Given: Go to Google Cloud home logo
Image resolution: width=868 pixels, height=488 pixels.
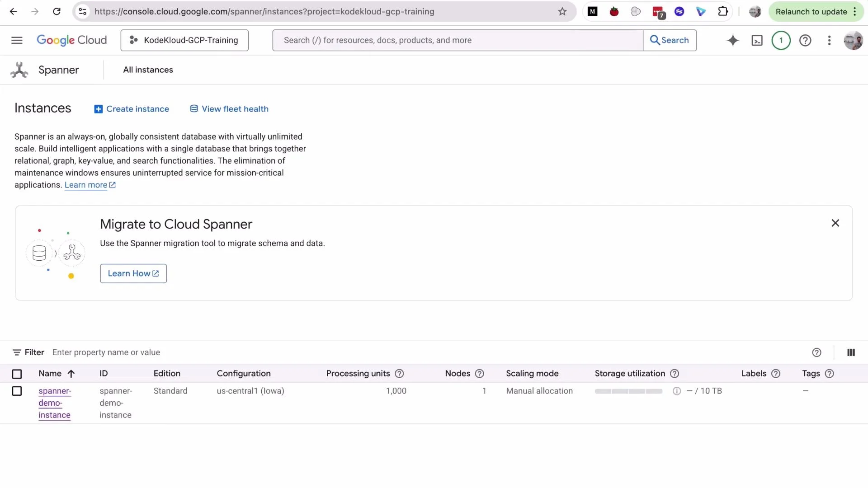Looking at the screenshot, I should 72,40.
